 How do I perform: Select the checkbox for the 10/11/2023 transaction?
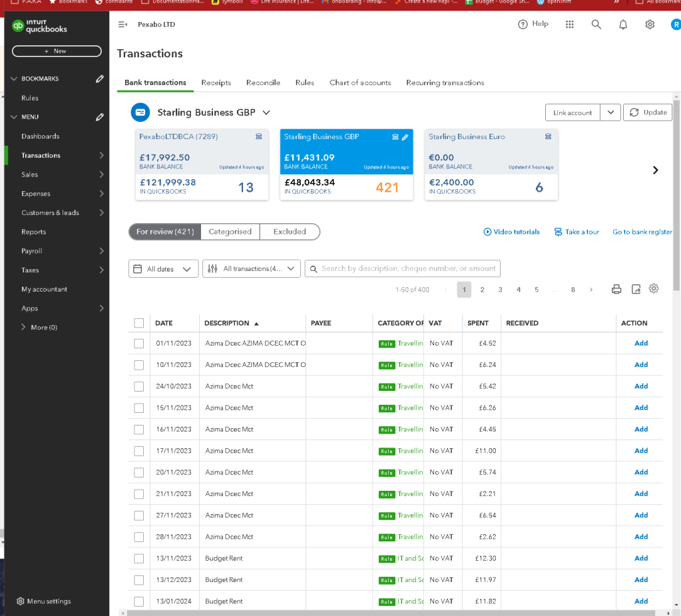point(139,365)
